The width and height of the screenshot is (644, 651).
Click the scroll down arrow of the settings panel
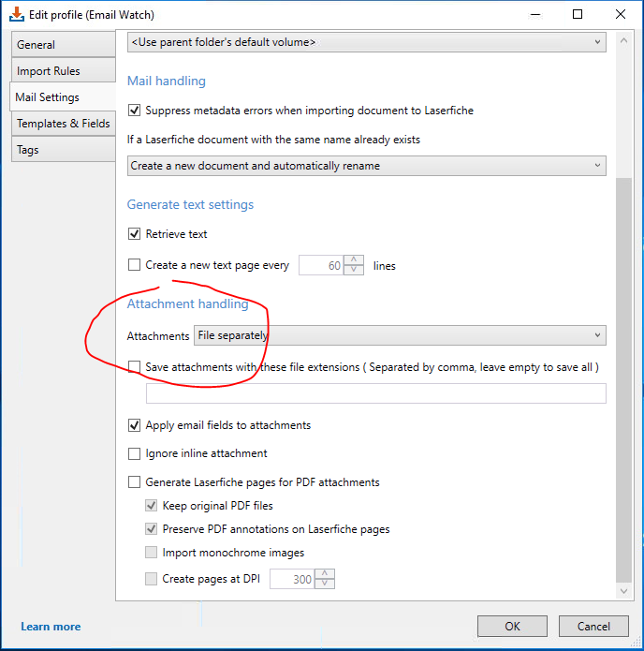point(623,591)
